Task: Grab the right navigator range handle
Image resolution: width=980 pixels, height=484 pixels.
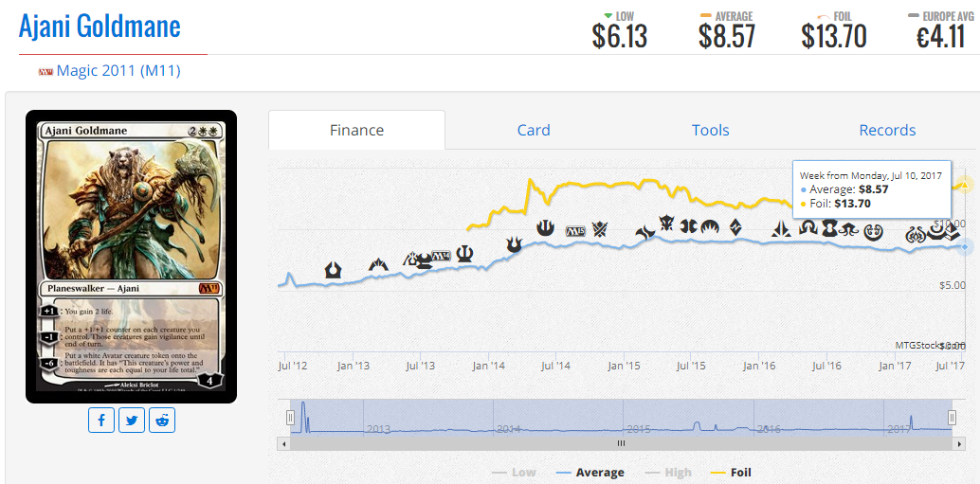Action: tap(952, 417)
